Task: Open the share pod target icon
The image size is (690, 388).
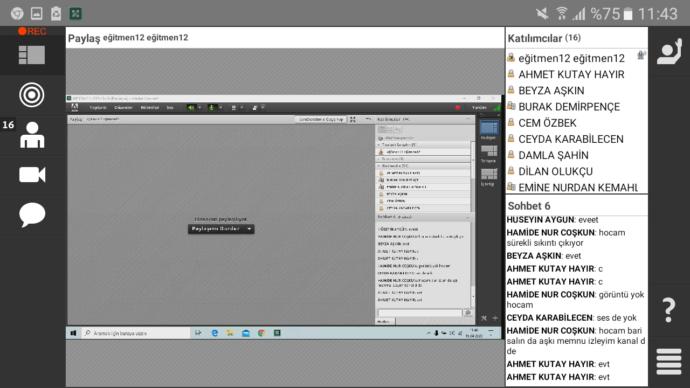Action: click(32, 95)
